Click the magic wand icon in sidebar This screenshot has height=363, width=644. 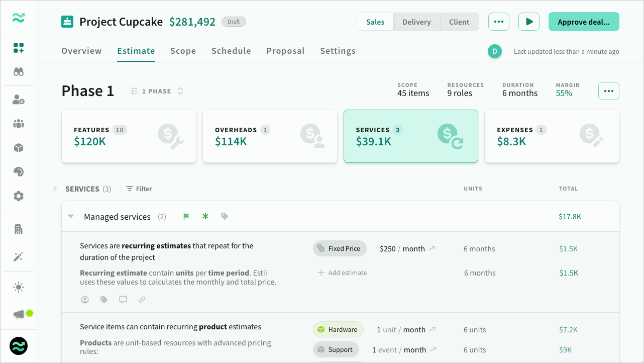pos(19,257)
